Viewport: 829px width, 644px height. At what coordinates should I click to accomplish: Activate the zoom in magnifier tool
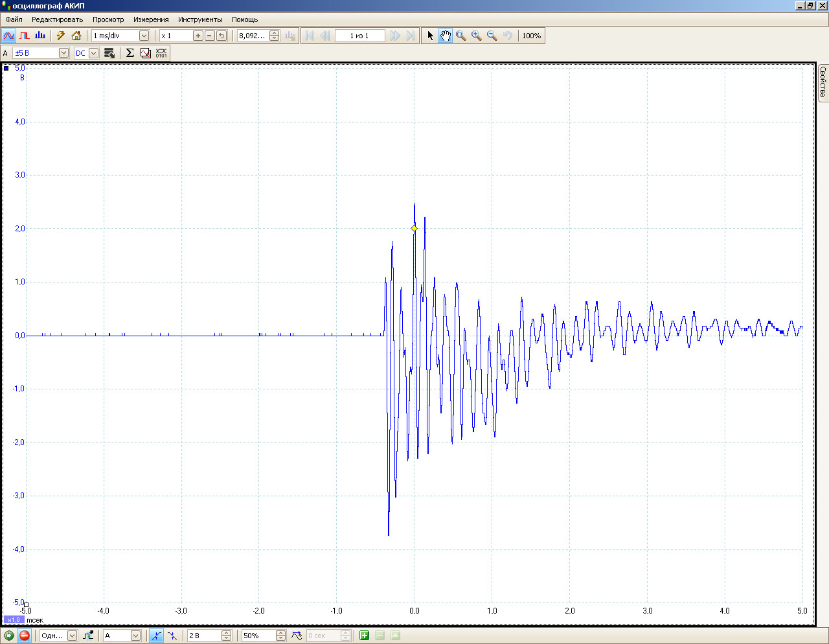(477, 36)
